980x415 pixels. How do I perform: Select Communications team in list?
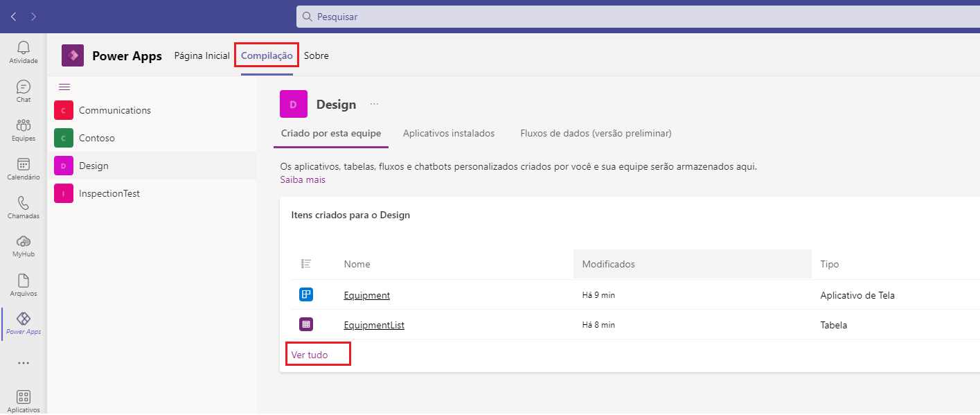click(x=152, y=110)
